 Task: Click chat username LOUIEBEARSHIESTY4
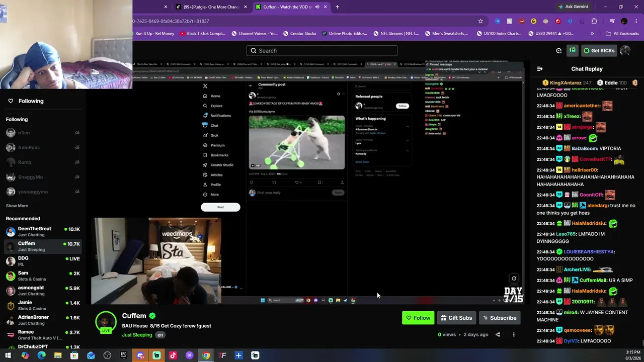(x=589, y=251)
